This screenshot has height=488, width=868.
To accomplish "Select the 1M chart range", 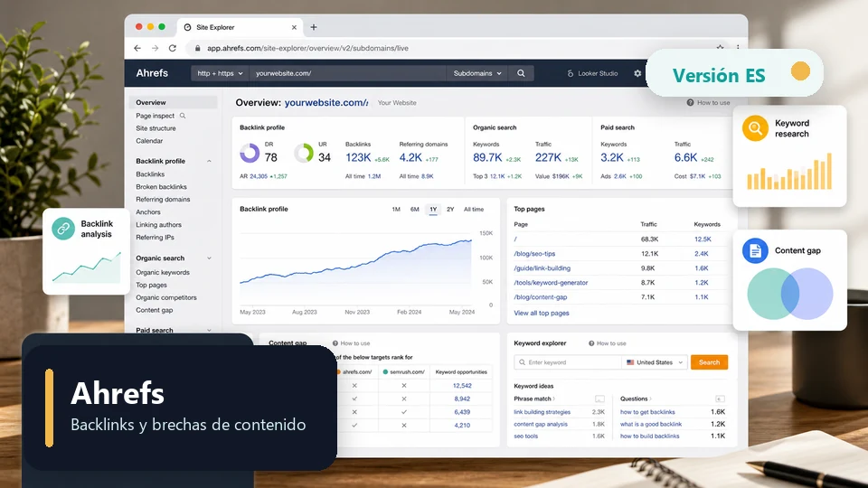I will pyautogui.click(x=396, y=209).
